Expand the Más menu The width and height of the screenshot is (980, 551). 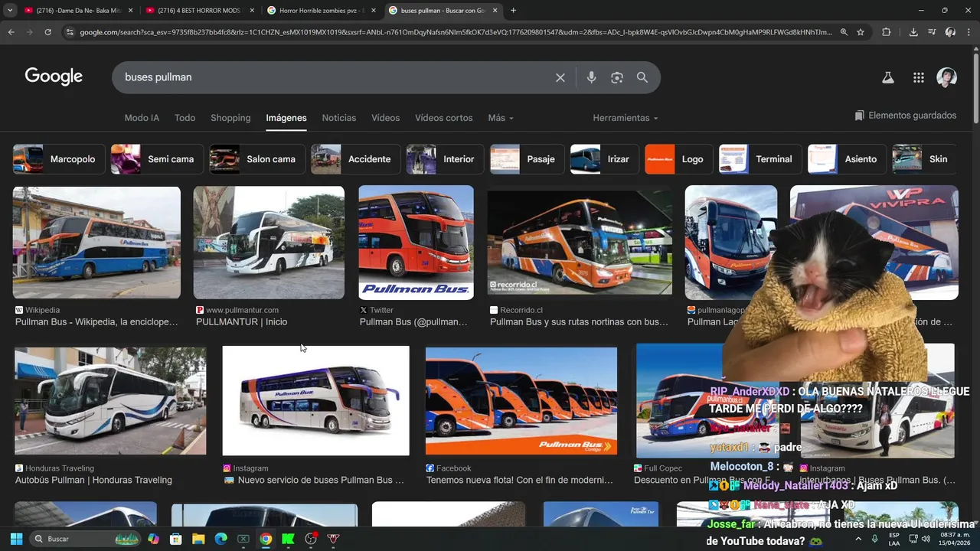click(501, 118)
